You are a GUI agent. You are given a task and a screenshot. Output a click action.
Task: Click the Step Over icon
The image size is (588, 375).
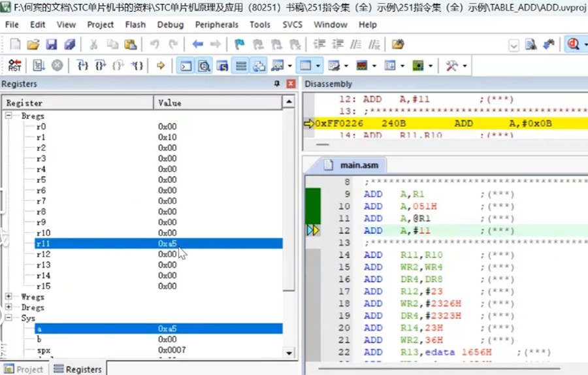tap(100, 65)
